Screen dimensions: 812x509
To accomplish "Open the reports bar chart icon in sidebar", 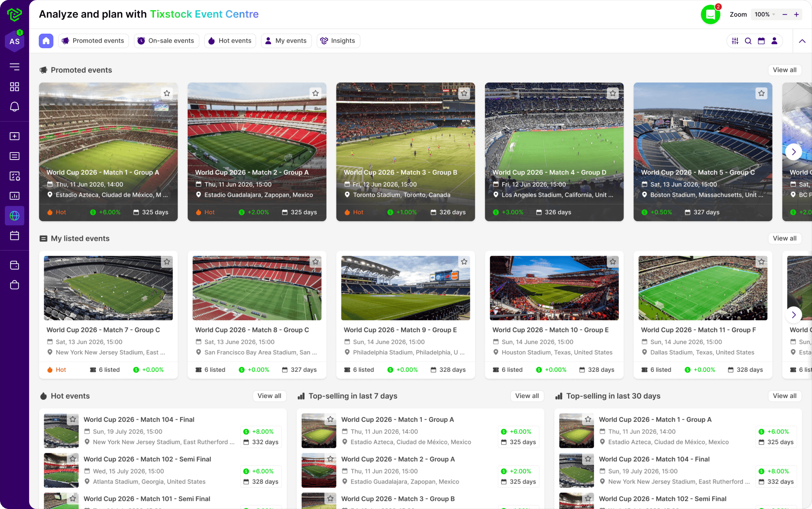I will click(15, 196).
